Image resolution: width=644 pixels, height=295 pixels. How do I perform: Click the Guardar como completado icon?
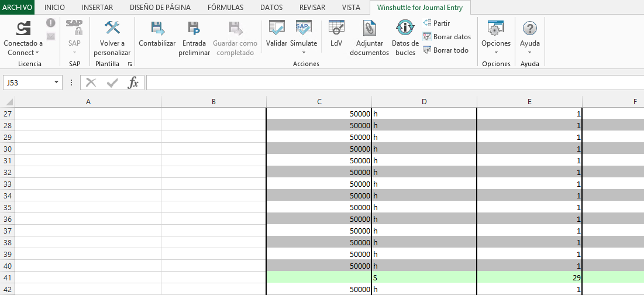[x=235, y=28]
